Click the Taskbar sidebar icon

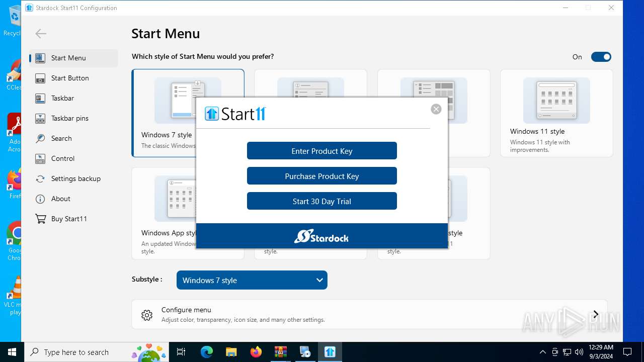click(x=40, y=98)
